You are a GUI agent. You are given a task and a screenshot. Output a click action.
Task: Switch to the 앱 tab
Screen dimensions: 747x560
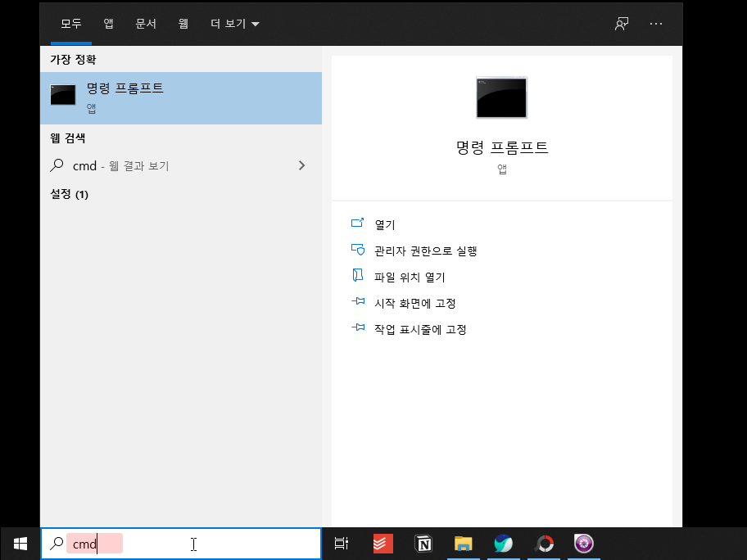tap(109, 23)
